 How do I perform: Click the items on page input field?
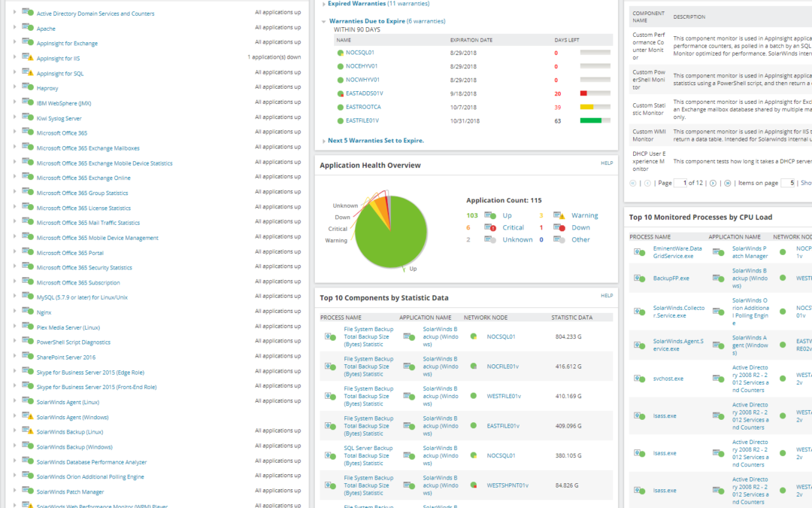click(x=788, y=183)
